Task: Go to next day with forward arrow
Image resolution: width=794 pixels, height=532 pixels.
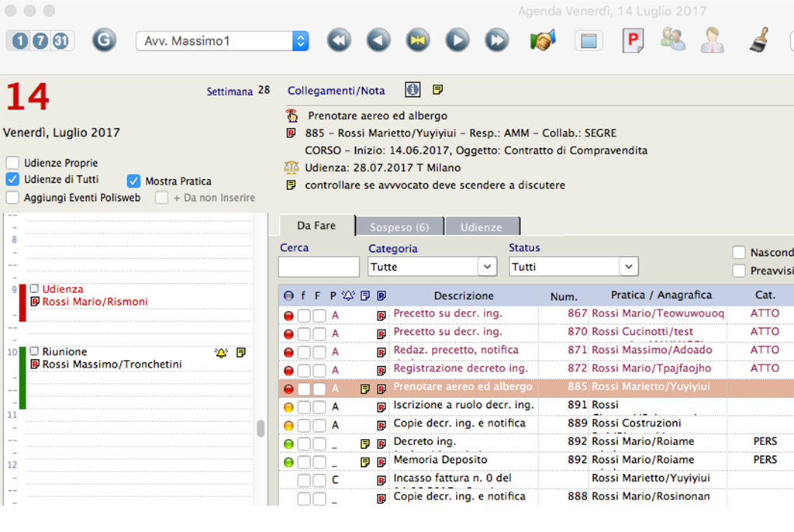Action: click(457, 40)
